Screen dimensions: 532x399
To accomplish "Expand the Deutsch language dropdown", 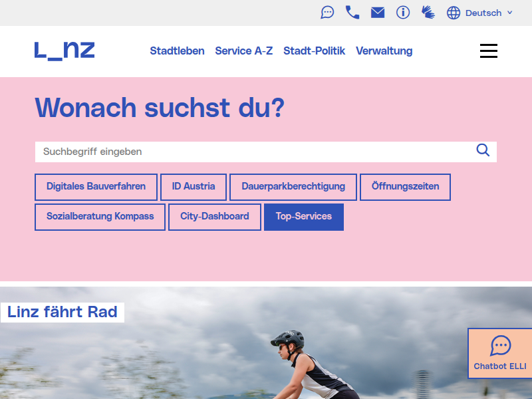I will tap(489, 13).
